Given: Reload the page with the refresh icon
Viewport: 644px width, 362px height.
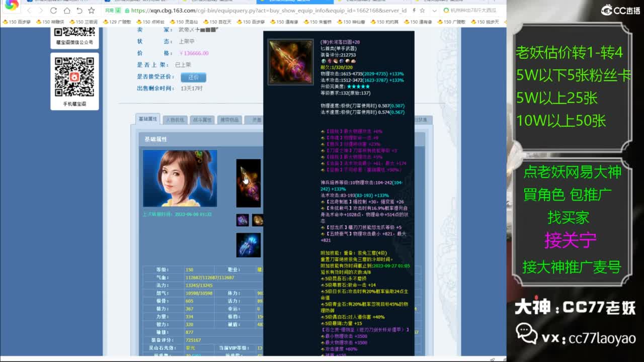Looking at the screenshot, I should tap(54, 11).
